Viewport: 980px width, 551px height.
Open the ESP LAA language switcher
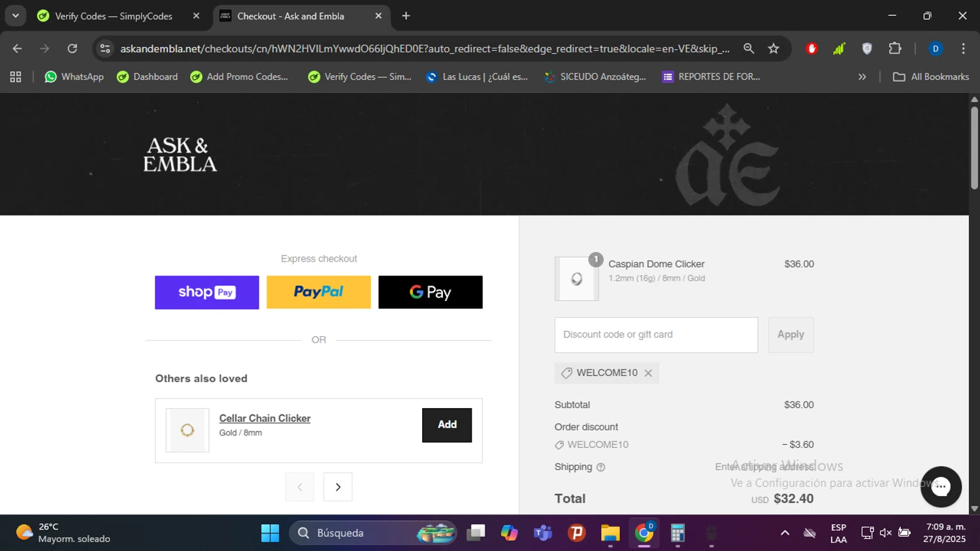pyautogui.click(x=838, y=533)
